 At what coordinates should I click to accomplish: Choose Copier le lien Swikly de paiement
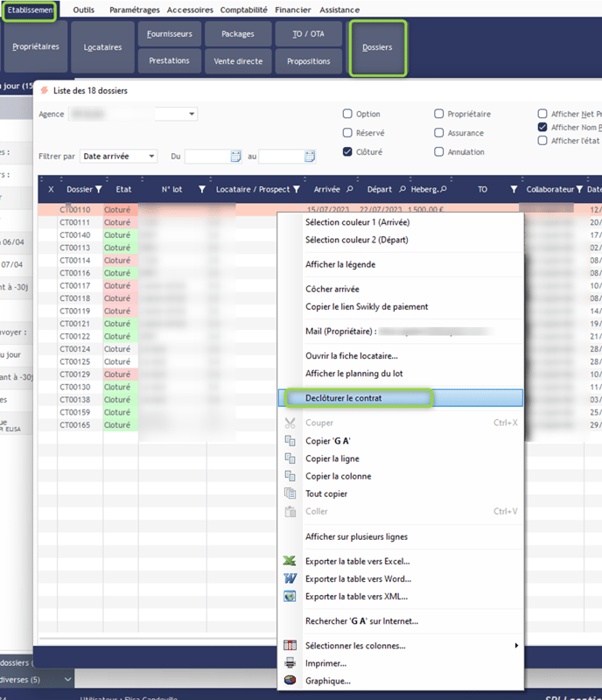tap(367, 306)
